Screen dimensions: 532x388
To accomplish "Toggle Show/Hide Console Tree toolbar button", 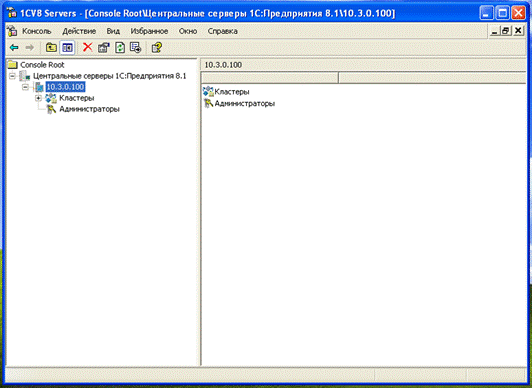I will point(67,47).
